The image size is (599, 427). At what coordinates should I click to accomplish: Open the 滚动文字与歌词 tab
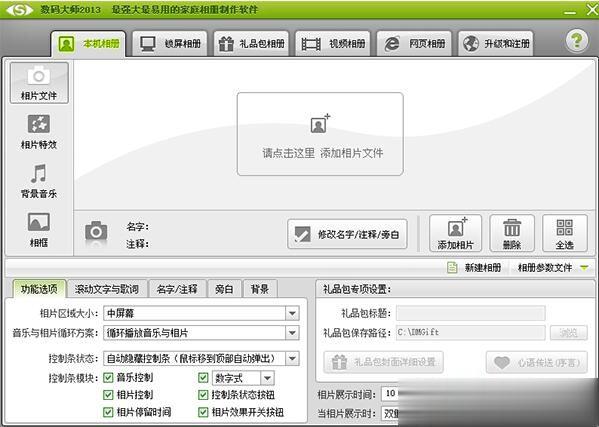[x=107, y=289]
